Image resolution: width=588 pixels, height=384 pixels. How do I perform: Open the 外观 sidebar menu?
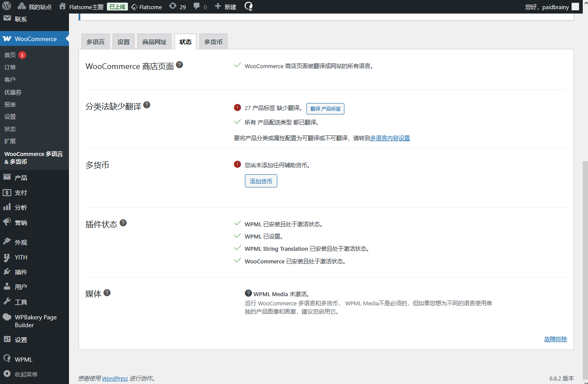[34, 242]
